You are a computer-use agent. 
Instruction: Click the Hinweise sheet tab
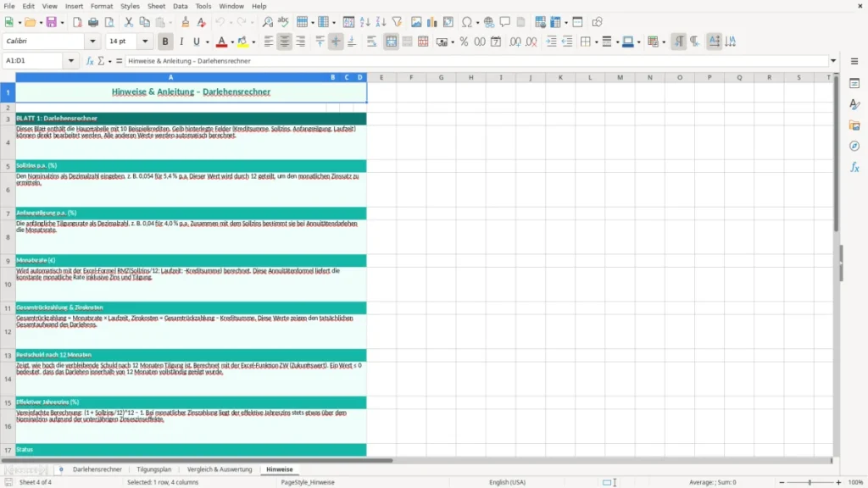[280, 469]
